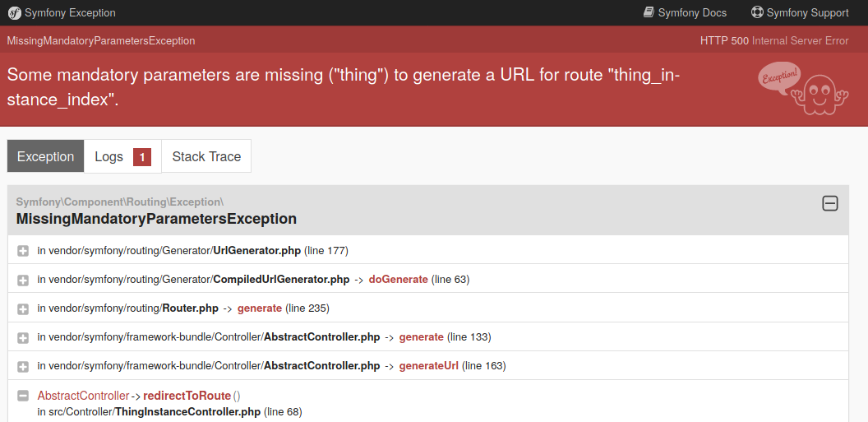Switch to the Exception tab
The height and width of the screenshot is (422, 868).
point(45,156)
